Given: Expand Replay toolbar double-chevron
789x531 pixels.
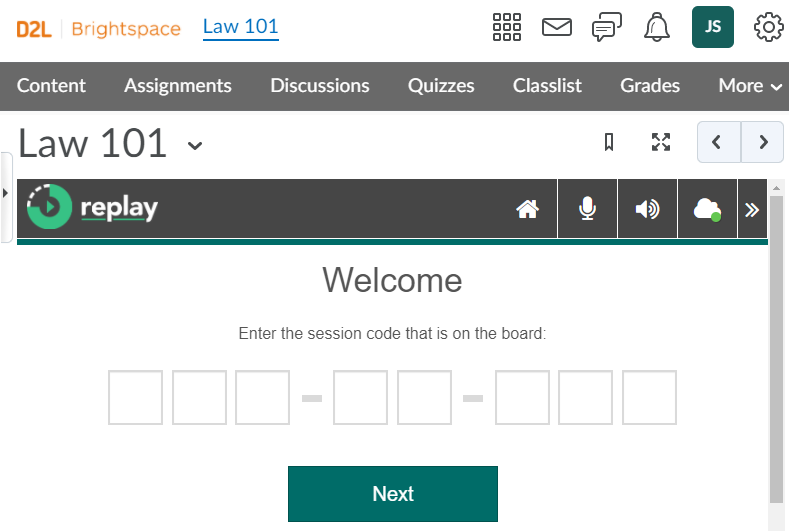Looking at the screenshot, I should pos(753,209).
